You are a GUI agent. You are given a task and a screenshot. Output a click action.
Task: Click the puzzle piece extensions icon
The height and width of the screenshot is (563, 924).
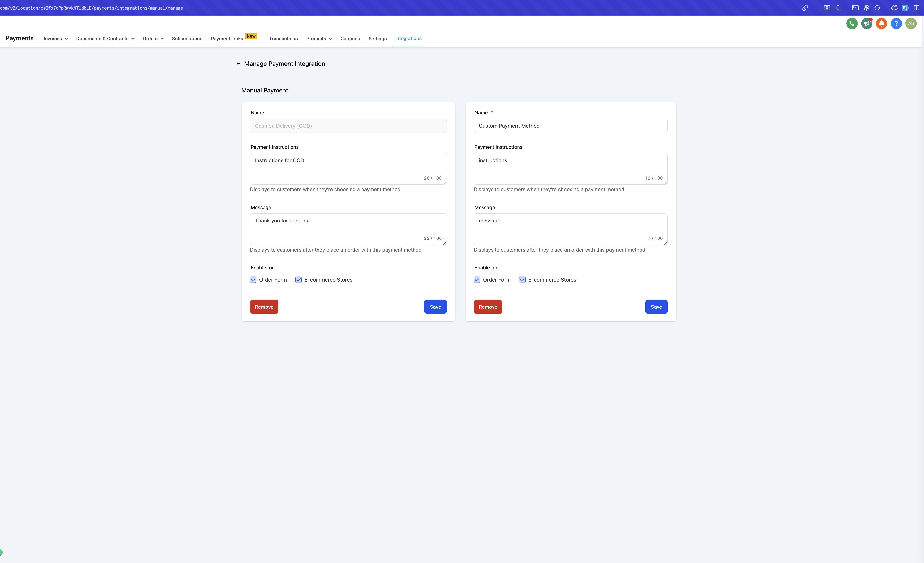coord(894,8)
